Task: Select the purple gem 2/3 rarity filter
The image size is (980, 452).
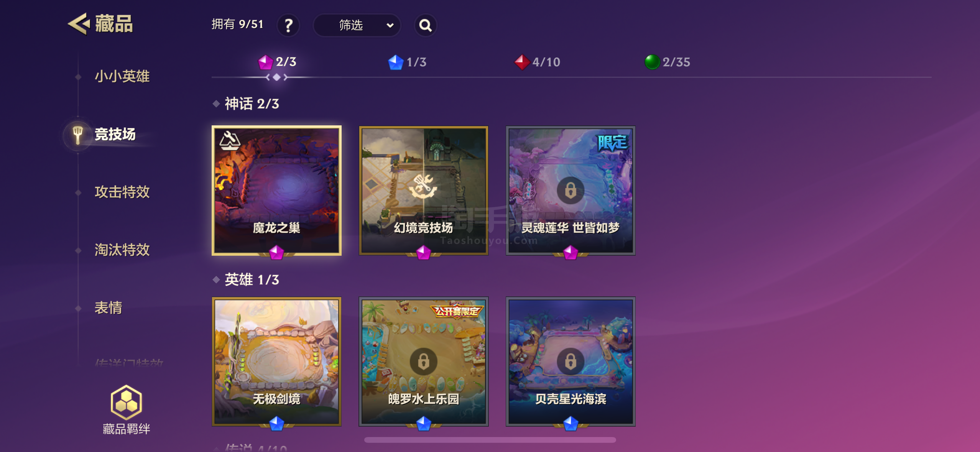Action: 277,62
